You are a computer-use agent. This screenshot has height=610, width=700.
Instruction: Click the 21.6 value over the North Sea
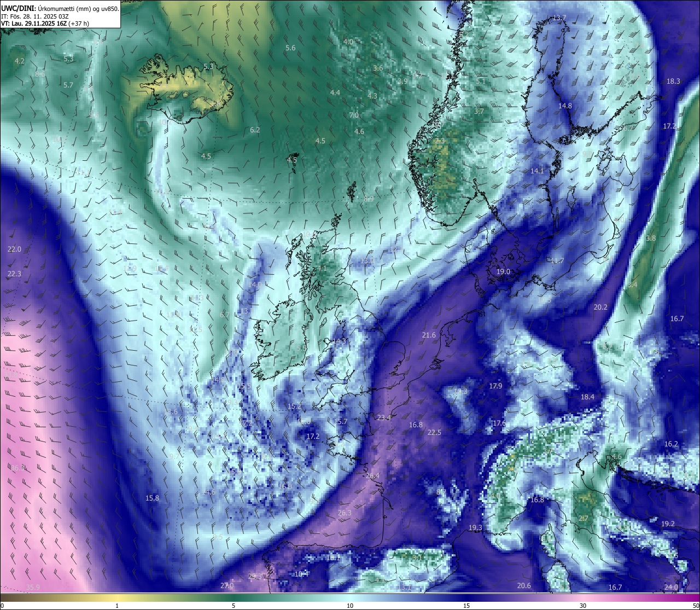(x=429, y=335)
